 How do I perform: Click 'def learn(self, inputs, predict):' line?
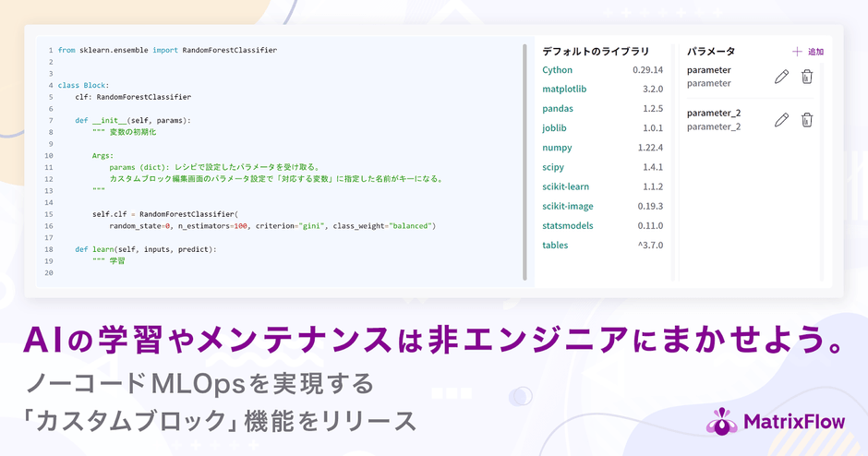click(x=146, y=249)
